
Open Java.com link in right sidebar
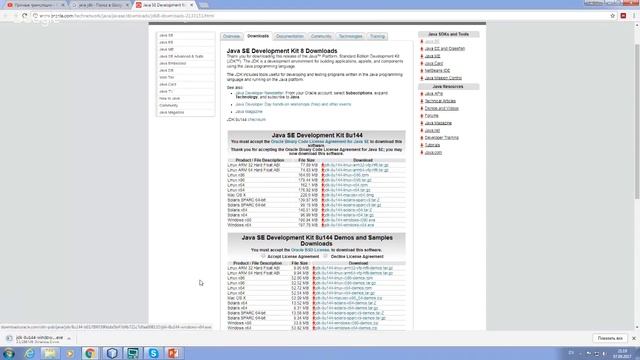(433, 152)
